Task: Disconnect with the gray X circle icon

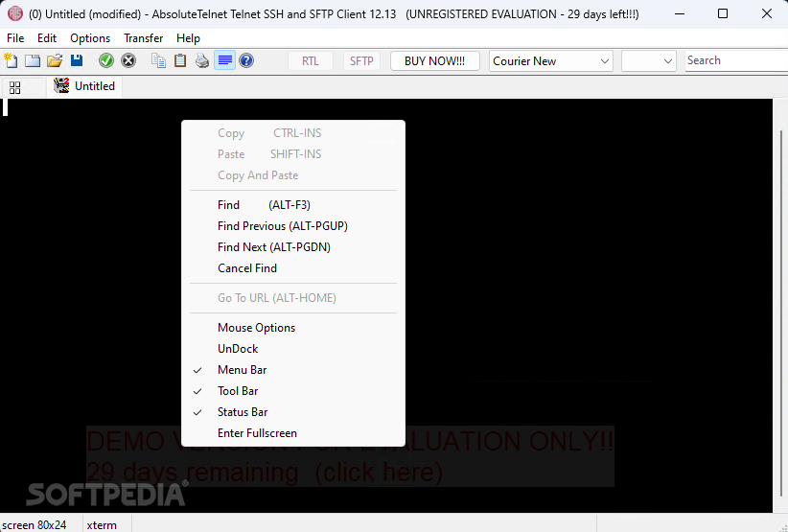Action: 128,60
